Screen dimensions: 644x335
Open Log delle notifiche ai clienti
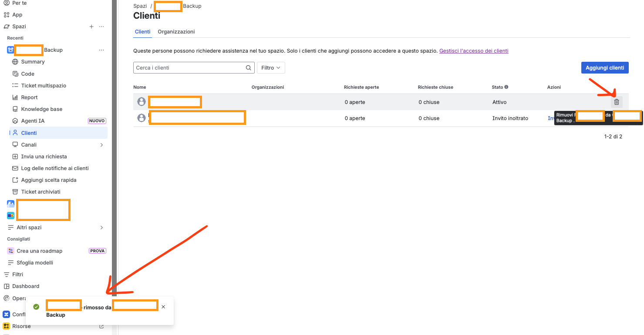pyautogui.click(x=55, y=168)
